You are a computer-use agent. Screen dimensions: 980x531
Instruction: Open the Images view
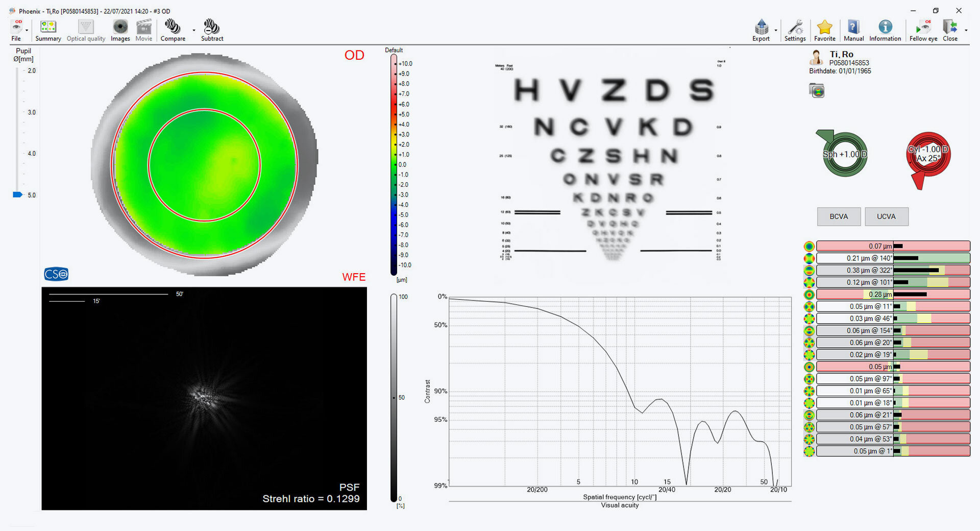pyautogui.click(x=120, y=30)
